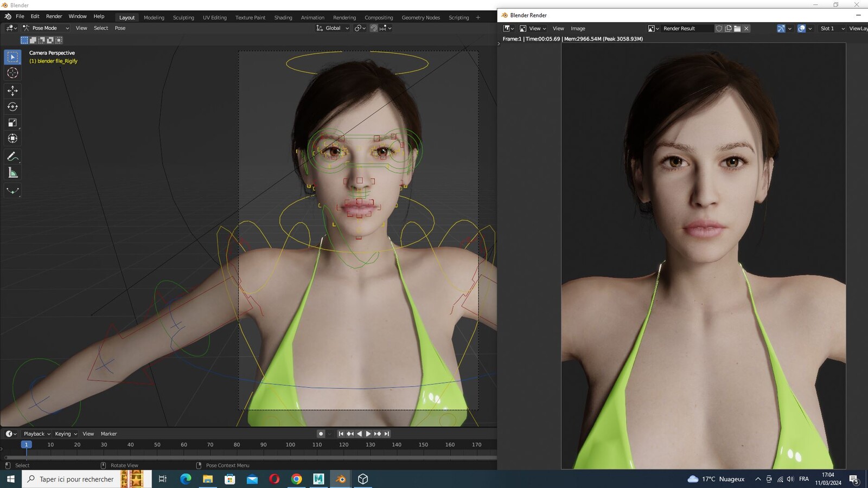This screenshot has height=488, width=868.
Task: Click the timeline horizontal scrollbar
Action: point(250,458)
